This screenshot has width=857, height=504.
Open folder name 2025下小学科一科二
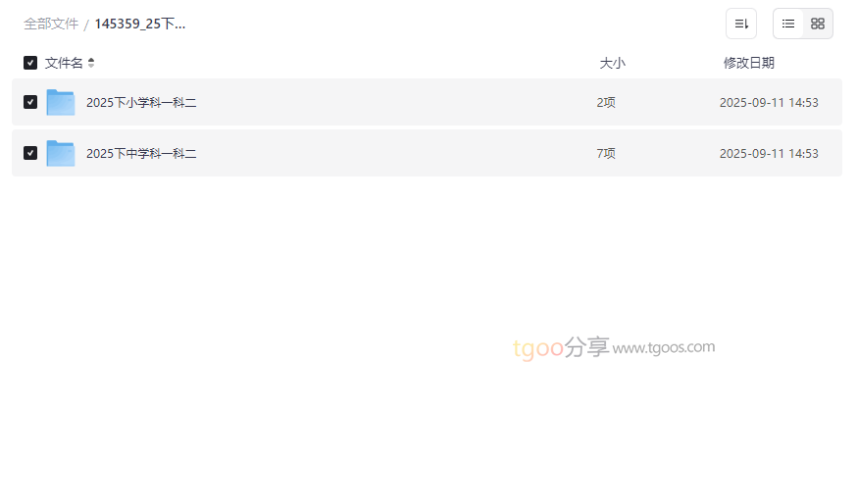(x=141, y=102)
